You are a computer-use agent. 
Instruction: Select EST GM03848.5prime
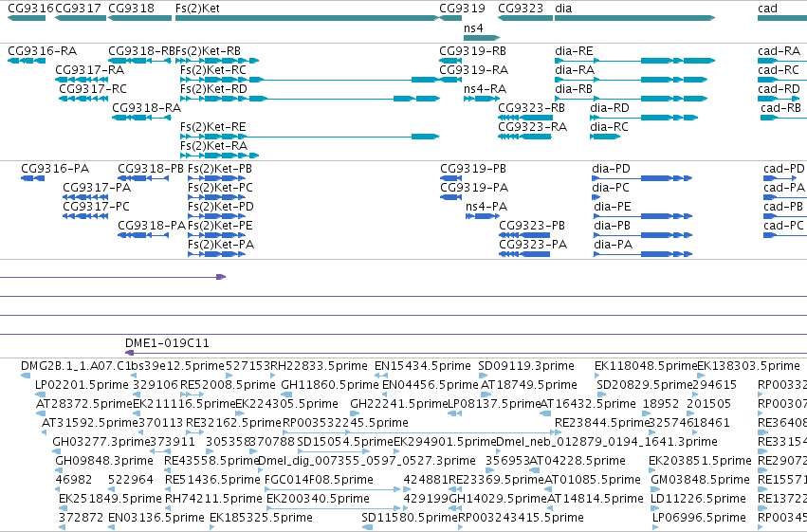coord(700,480)
